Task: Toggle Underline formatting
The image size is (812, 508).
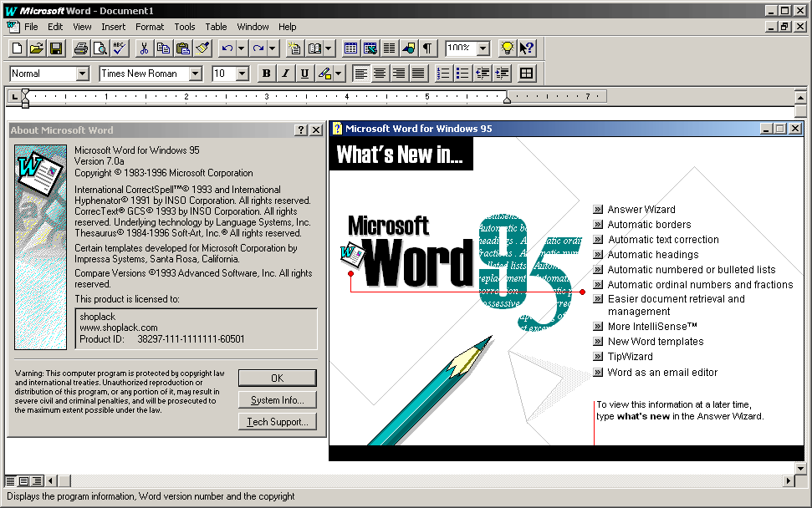Action: (x=304, y=74)
